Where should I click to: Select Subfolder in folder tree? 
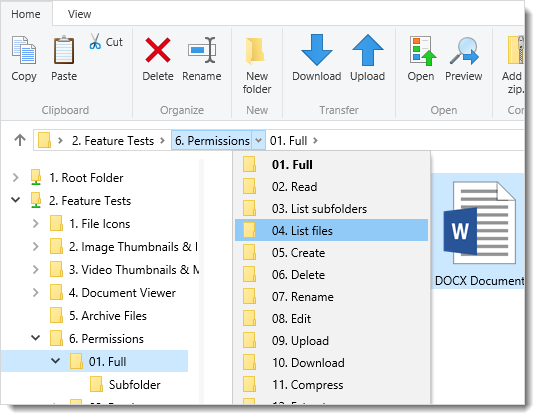(x=135, y=385)
